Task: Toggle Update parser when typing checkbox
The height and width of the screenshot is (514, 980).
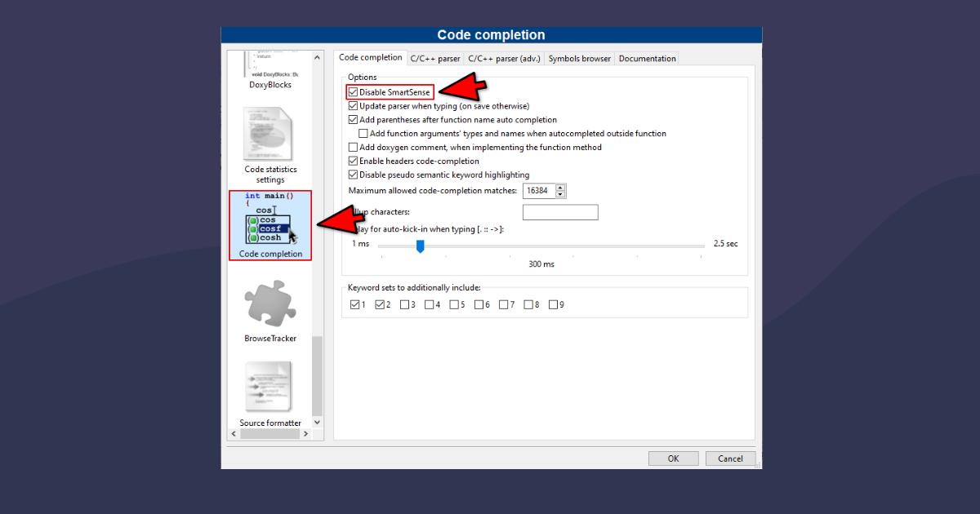Action: coord(353,106)
